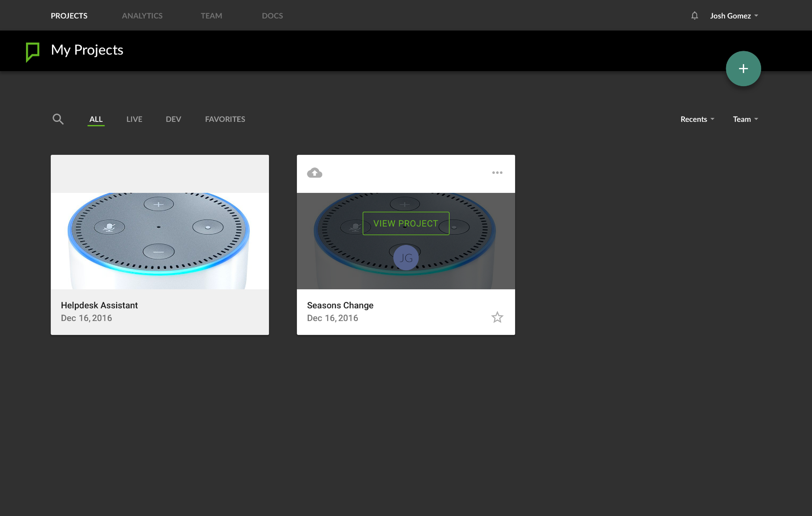Screen dimensions: 812x516
Task: Click the green plus add-project button
Action: (743, 69)
